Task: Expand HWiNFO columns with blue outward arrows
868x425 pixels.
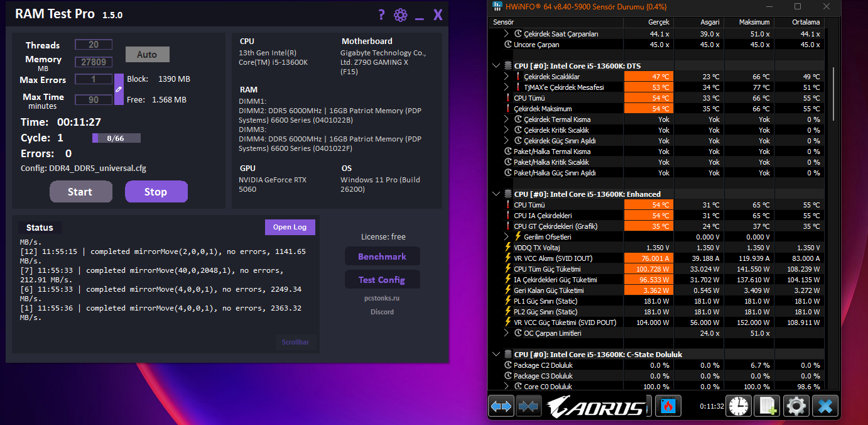Action: pyautogui.click(x=501, y=406)
